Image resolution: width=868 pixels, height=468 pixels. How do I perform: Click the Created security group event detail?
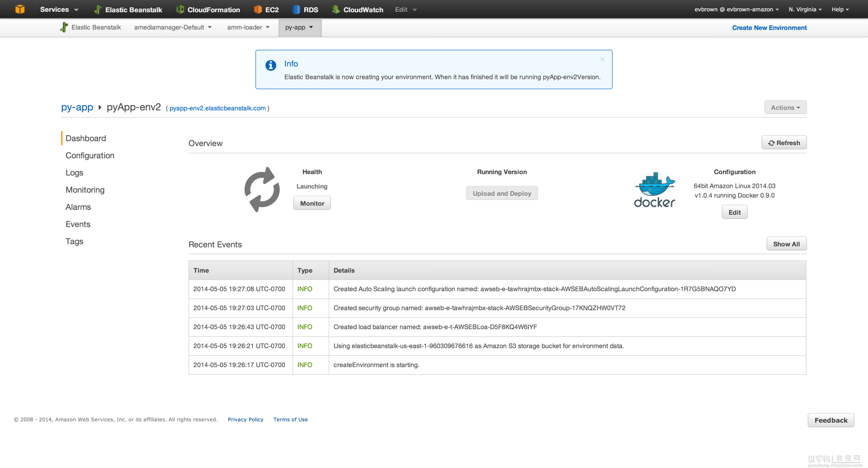click(479, 308)
